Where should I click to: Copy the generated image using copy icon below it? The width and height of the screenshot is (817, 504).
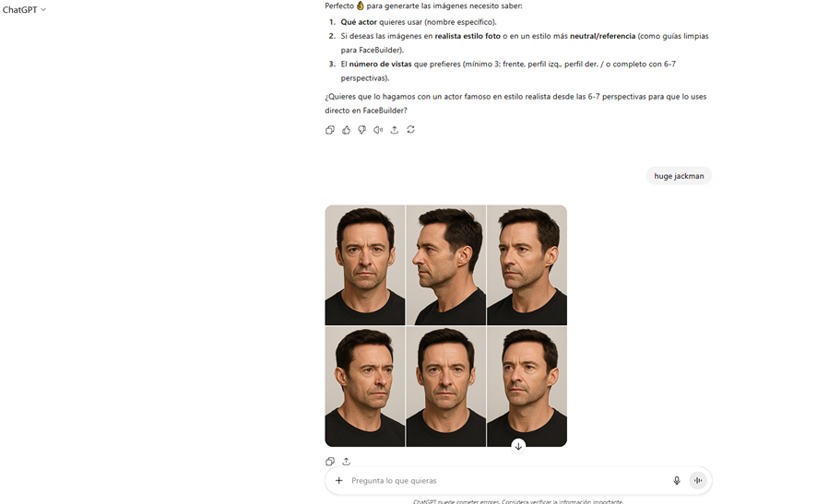coord(330,462)
